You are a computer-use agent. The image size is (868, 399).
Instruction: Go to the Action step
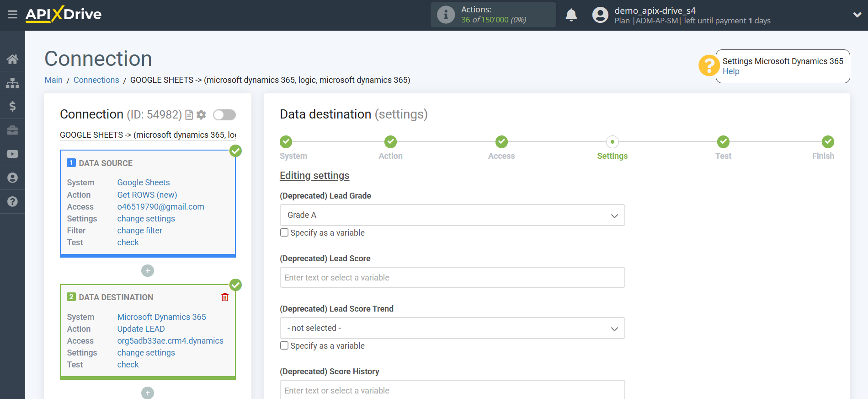click(x=390, y=142)
